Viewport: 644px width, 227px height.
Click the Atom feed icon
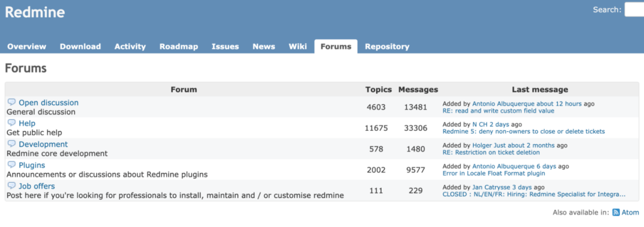pos(616,212)
